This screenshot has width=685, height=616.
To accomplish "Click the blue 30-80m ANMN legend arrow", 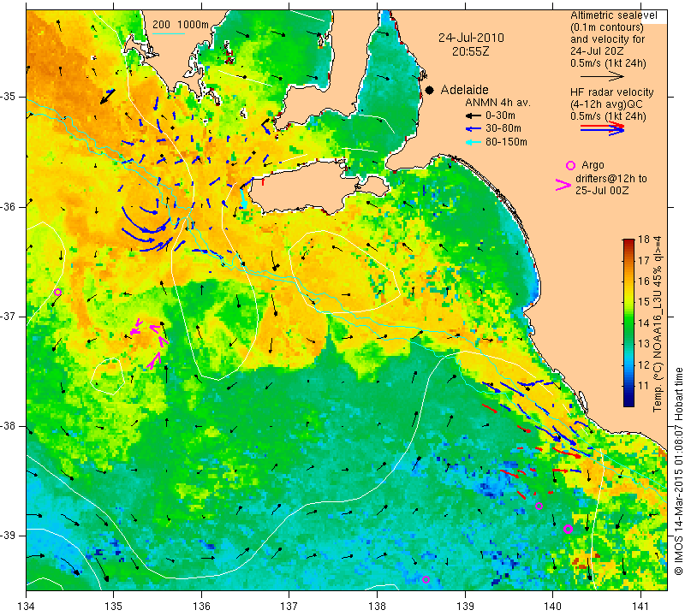I will point(473,129).
